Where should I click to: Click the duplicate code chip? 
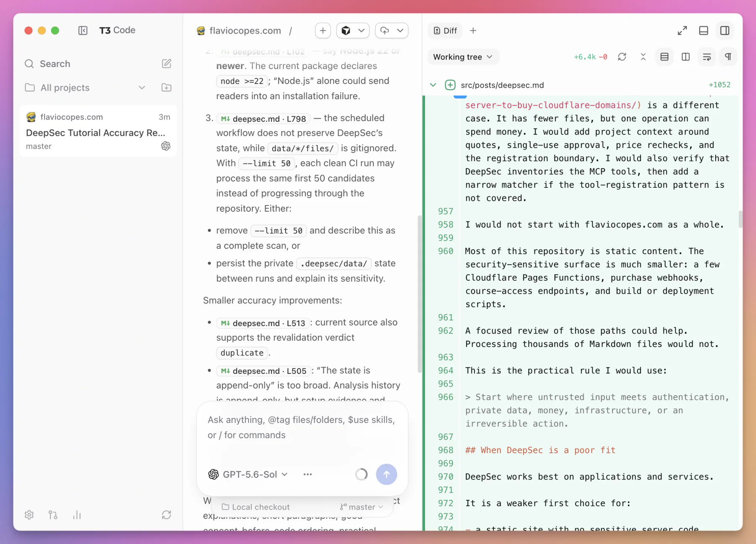coord(242,353)
